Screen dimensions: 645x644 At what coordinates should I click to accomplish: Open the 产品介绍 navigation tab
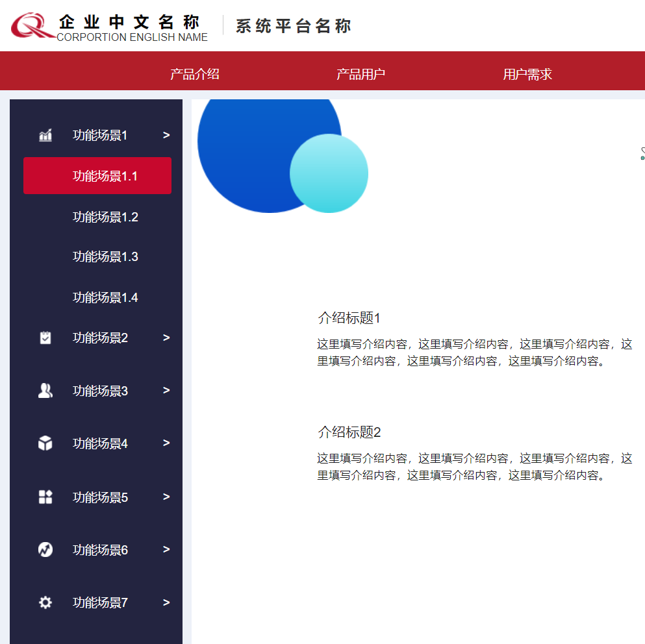195,74
